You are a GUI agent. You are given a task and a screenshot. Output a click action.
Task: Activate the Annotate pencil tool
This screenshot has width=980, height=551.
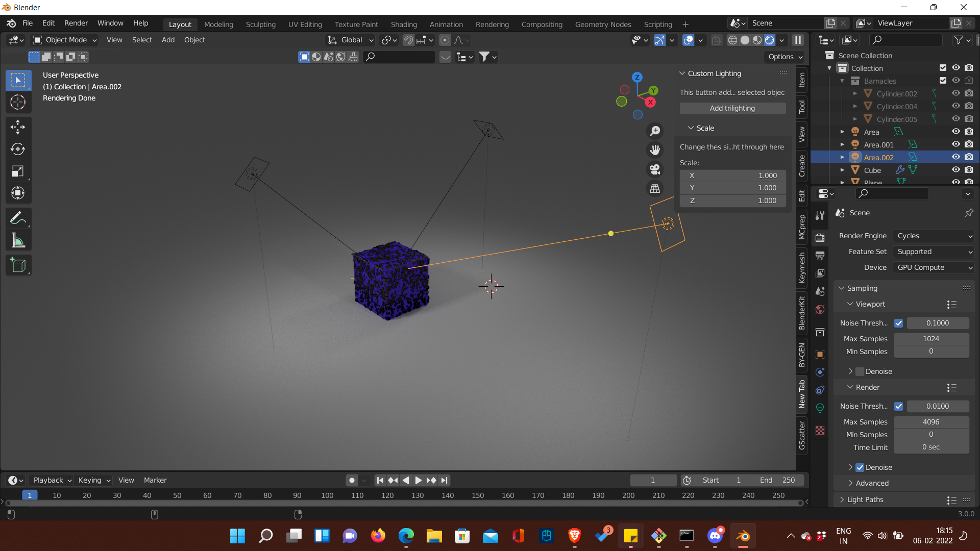click(18, 218)
